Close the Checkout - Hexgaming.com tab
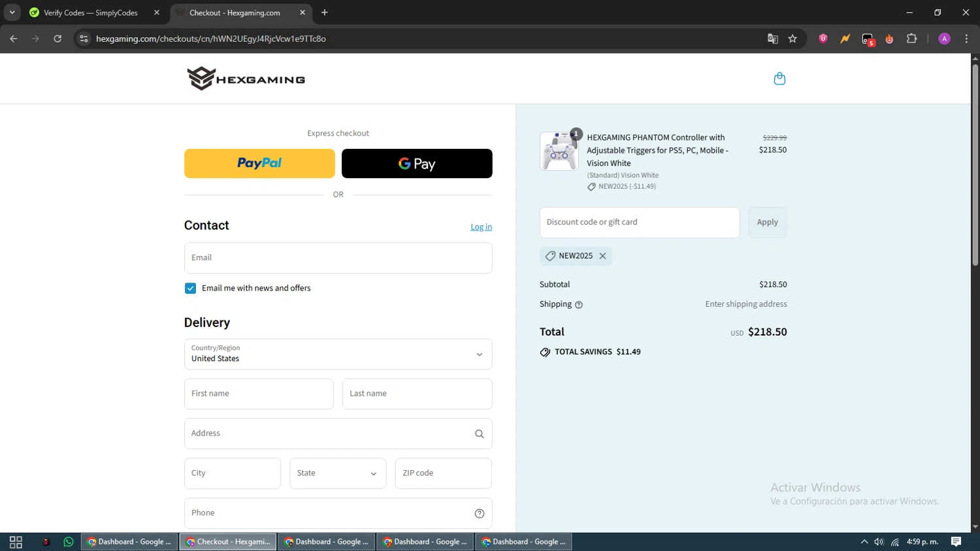This screenshot has width=980, height=551. click(302, 12)
